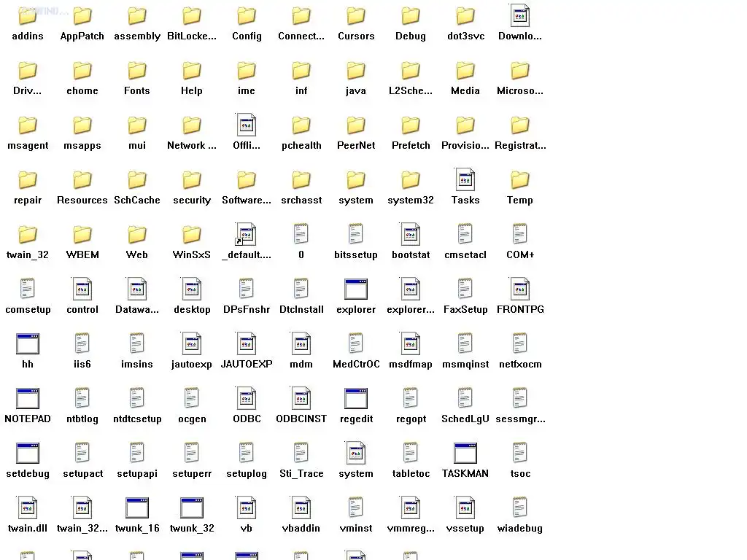747x560 pixels.
Task: Click the desktop configuration file icon
Action: [192, 289]
